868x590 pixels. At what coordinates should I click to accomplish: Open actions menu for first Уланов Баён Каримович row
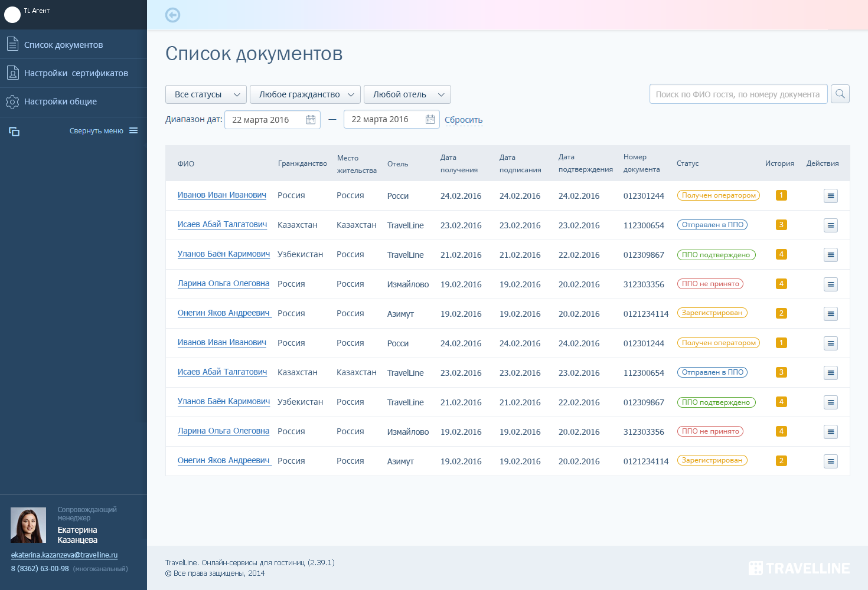pos(830,255)
